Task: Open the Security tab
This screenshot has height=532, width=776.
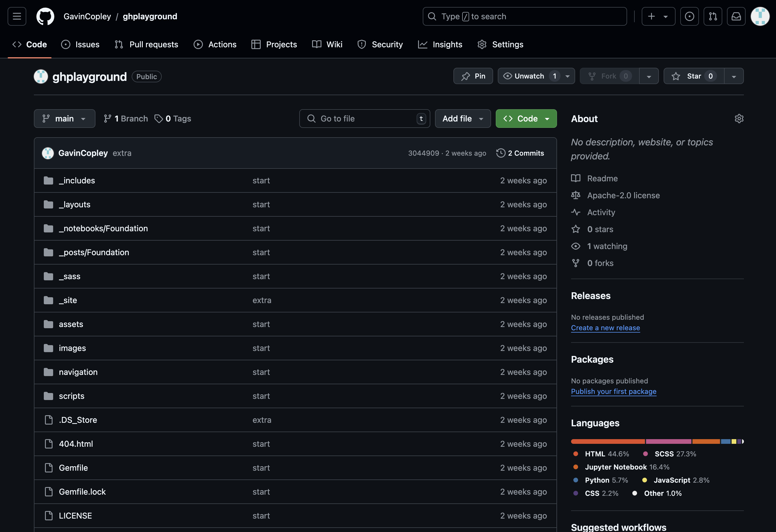Action: 380,44
